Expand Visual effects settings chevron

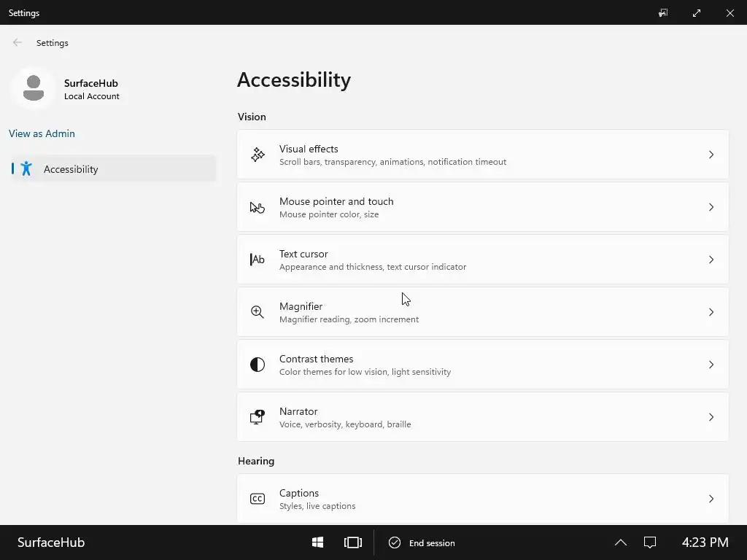711,155
